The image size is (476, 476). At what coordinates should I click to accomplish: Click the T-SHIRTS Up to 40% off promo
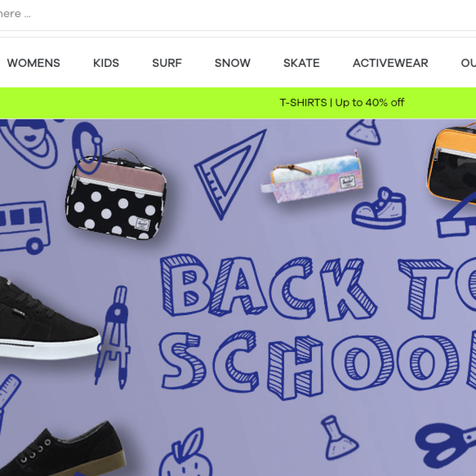tap(342, 103)
